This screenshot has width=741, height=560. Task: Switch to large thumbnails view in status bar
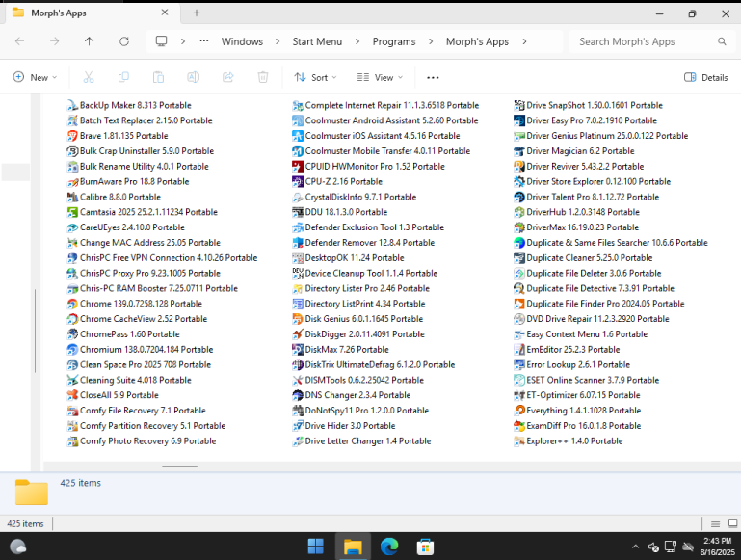[732, 523]
